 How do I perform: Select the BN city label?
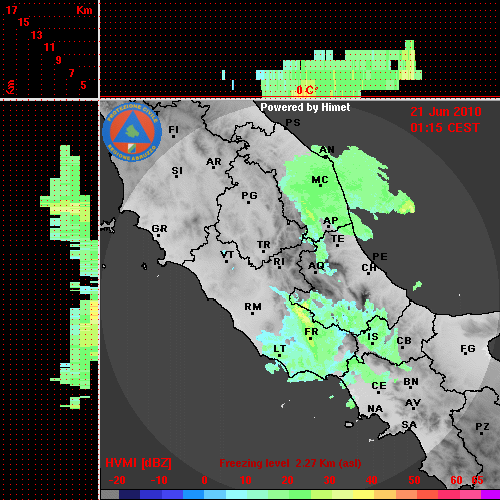(411, 382)
